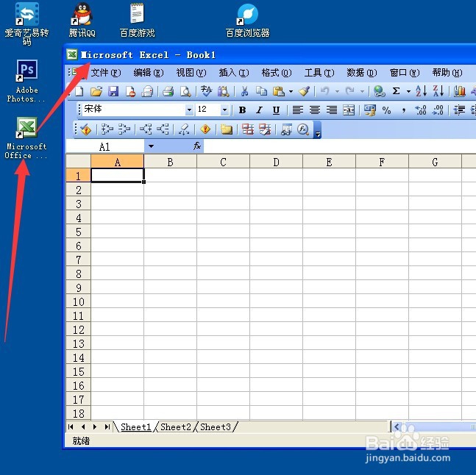Open the Research tool icon

coord(224,91)
